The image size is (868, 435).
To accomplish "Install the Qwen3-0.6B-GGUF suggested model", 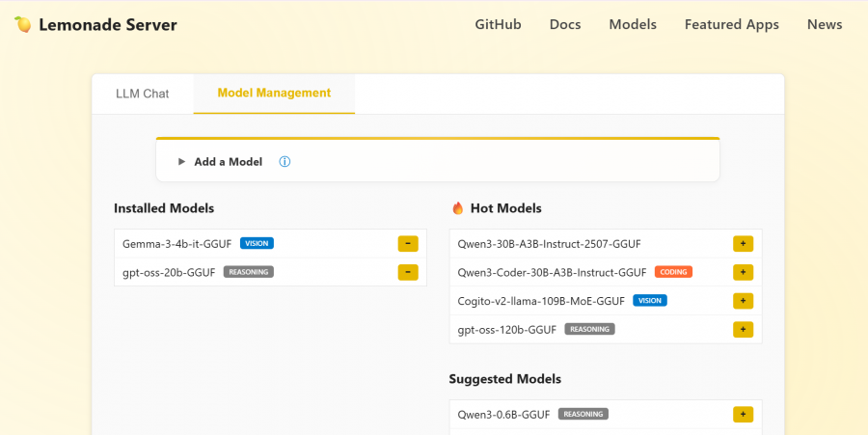I will pos(743,415).
